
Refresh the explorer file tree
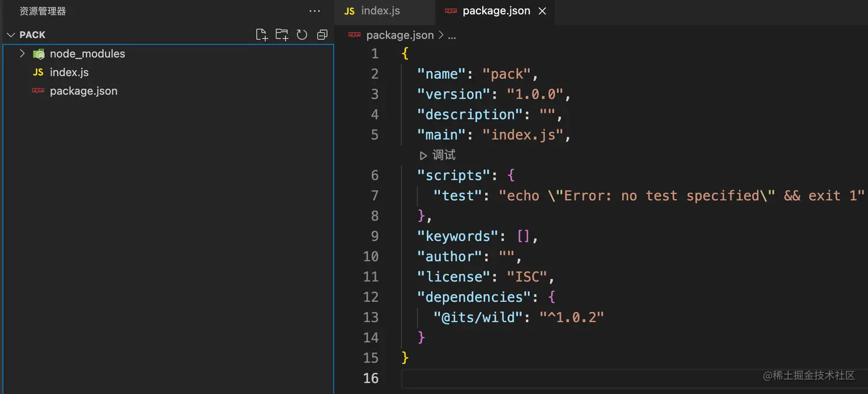[302, 35]
